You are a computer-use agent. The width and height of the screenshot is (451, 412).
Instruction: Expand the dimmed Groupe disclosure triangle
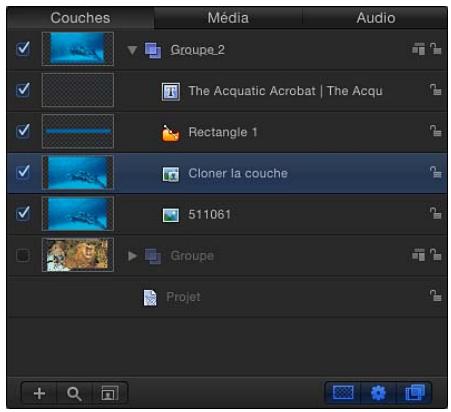click(x=132, y=256)
